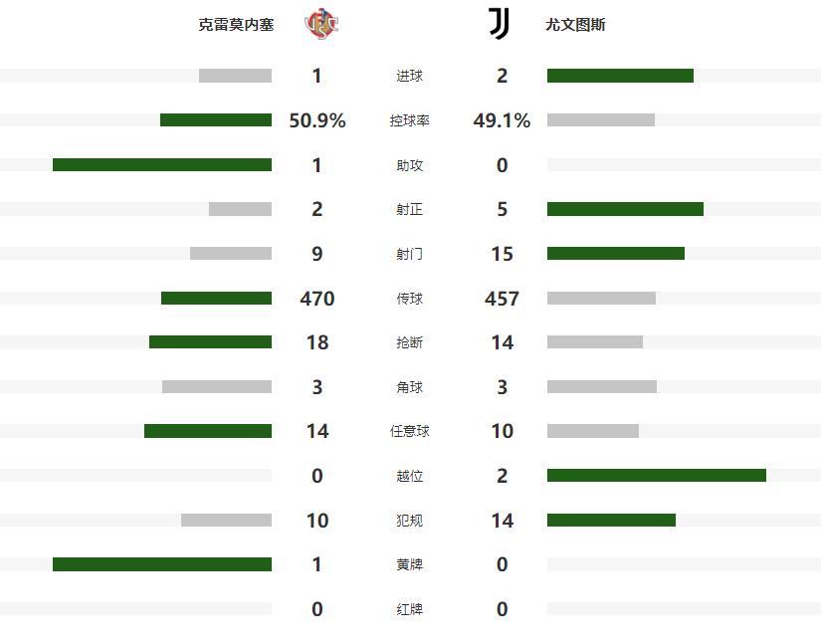
Task: Click the 470 passes value
Action: 316,299
